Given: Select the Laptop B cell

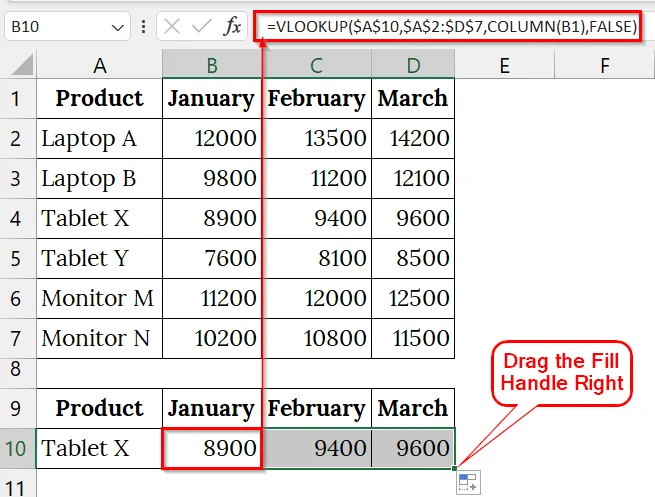Looking at the screenshot, I should pos(99,178).
